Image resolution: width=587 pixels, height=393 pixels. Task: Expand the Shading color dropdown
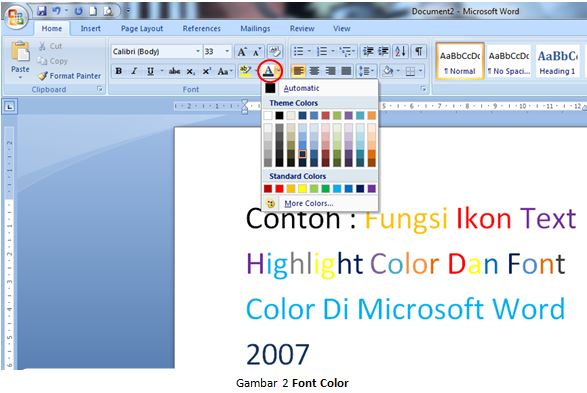tap(398, 71)
